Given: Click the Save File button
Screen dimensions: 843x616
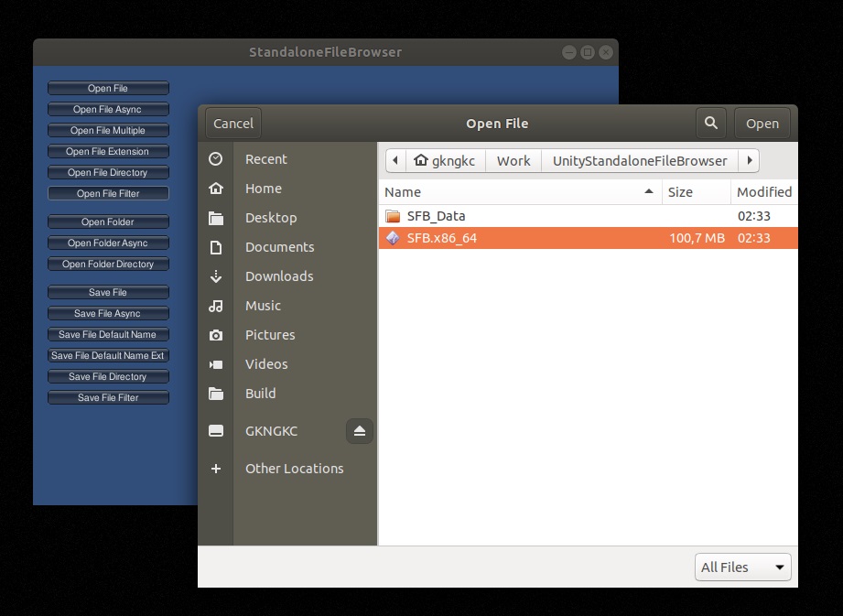Looking at the screenshot, I should pyautogui.click(x=108, y=292).
